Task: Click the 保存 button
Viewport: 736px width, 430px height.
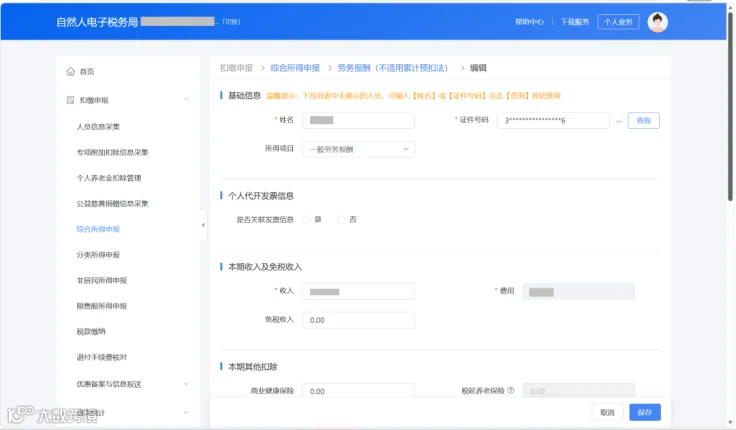Action: tap(645, 412)
